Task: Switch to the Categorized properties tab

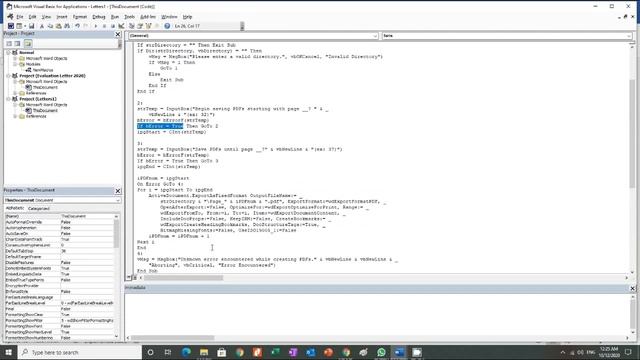Action: point(39,209)
